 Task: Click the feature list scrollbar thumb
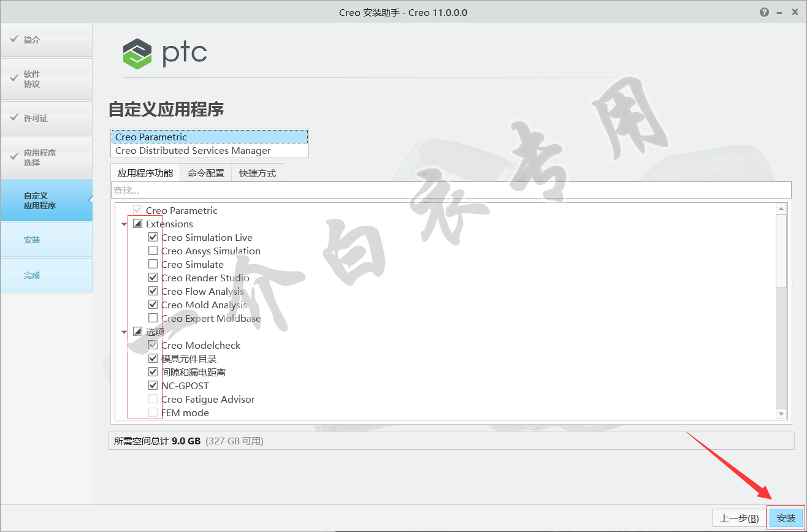coord(781,251)
